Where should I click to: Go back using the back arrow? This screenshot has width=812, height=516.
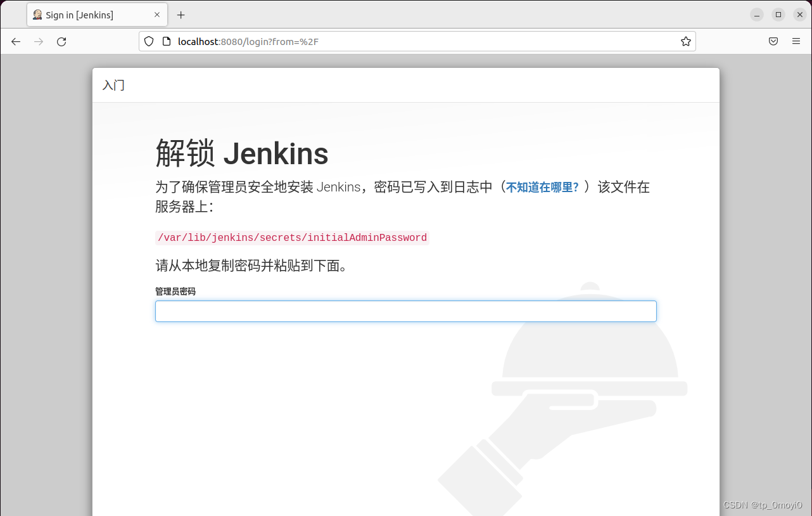click(x=15, y=41)
